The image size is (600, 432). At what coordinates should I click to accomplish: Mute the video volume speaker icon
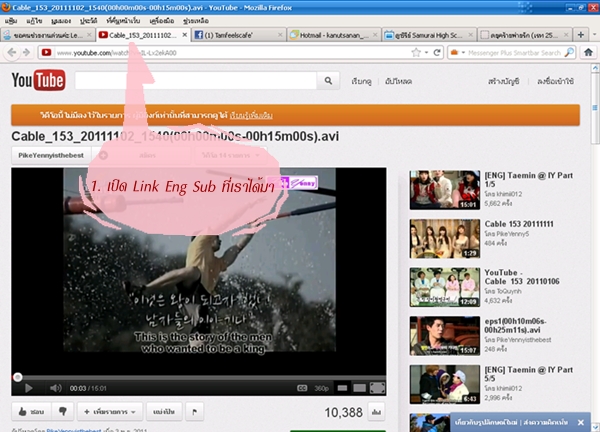(55, 388)
